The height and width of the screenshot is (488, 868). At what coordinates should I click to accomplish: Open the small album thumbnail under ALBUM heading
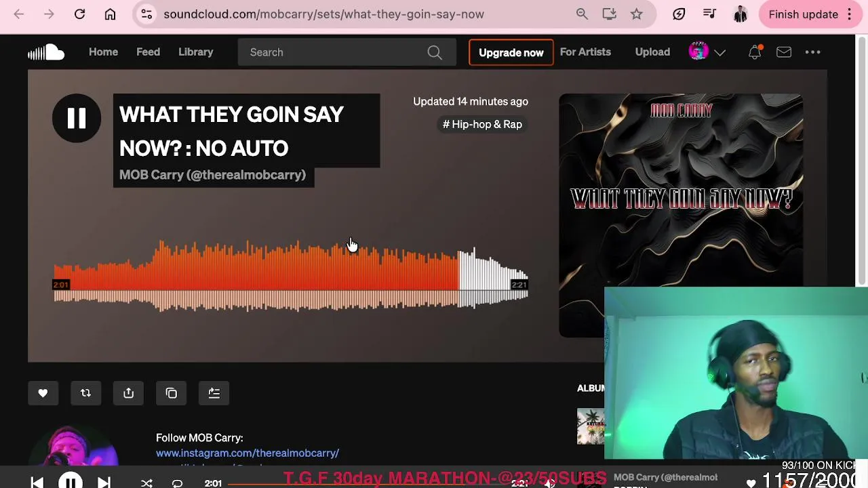[x=590, y=426]
